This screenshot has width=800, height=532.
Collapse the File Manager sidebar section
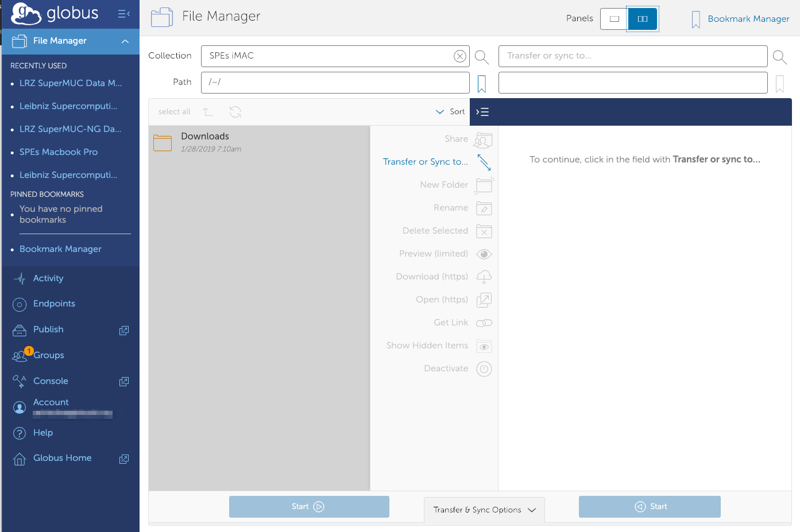tap(125, 41)
